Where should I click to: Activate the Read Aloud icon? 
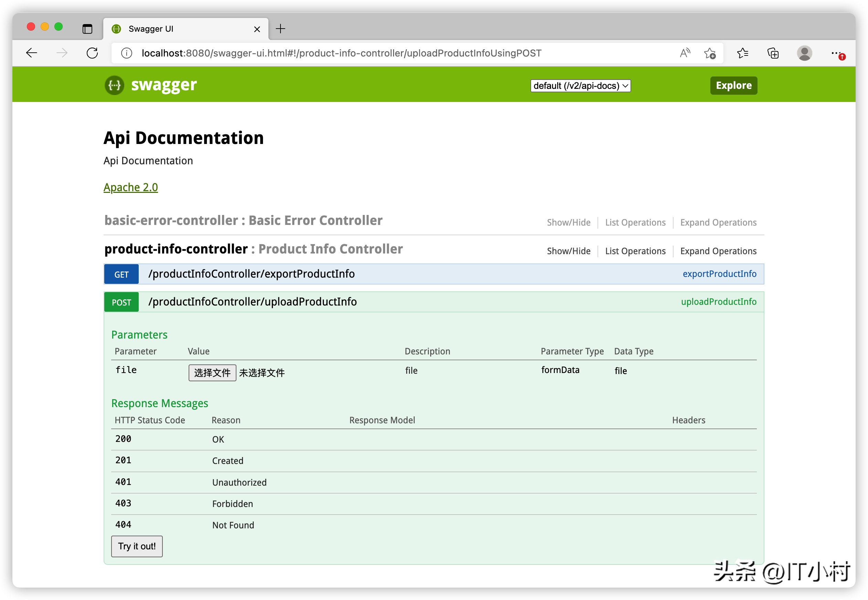[685, 53]
